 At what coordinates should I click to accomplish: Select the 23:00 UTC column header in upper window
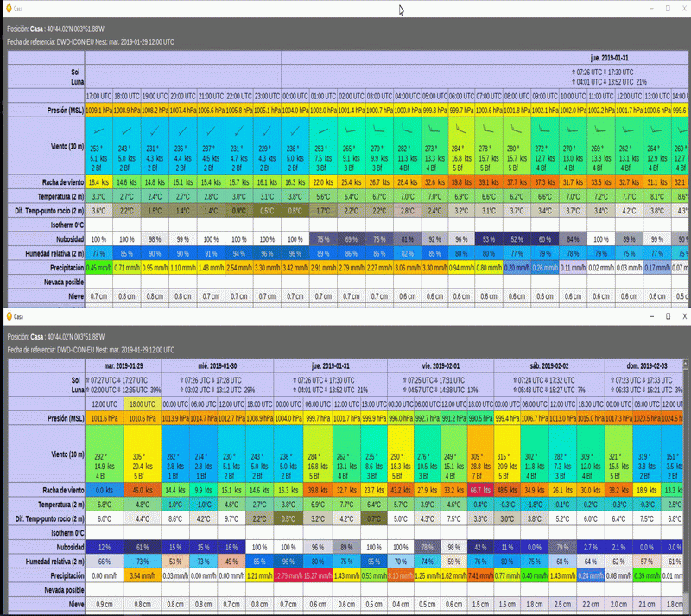point(267,96)
